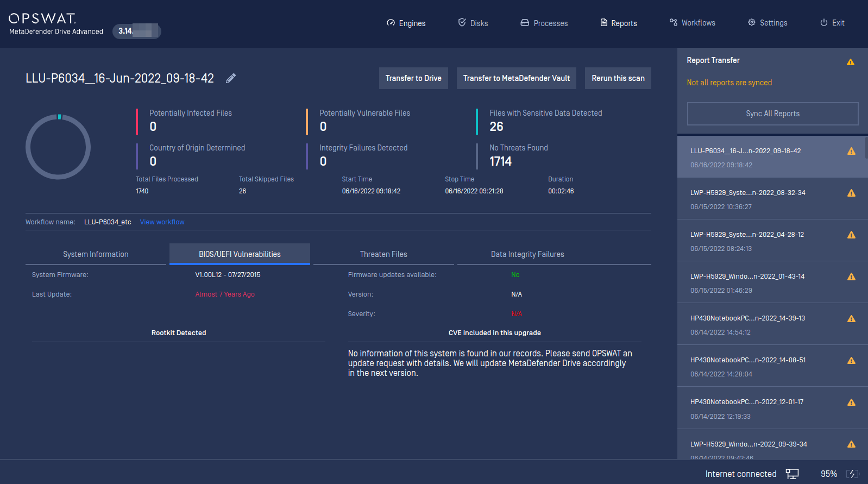Click 'Not all reports are synced' message
The height and width of the screenshot is (484, 868).
pos(729,83)
